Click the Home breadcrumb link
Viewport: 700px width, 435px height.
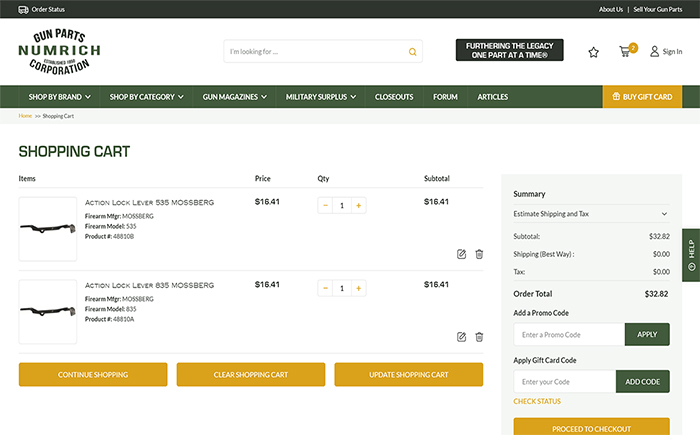pyautogui.click(x=25, y=116)
